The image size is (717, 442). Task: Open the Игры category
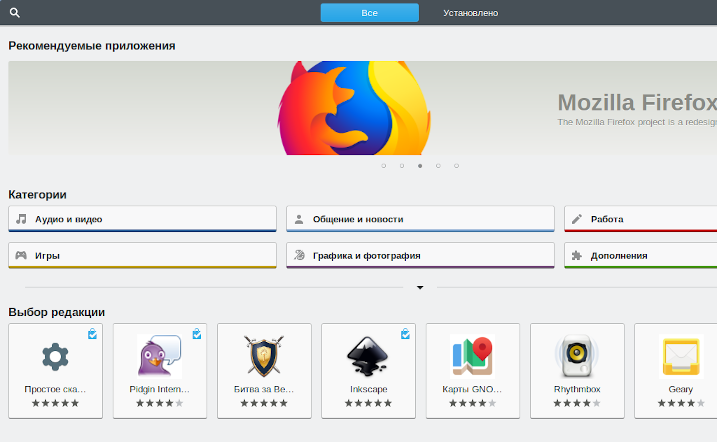click(x=142, y=256)
